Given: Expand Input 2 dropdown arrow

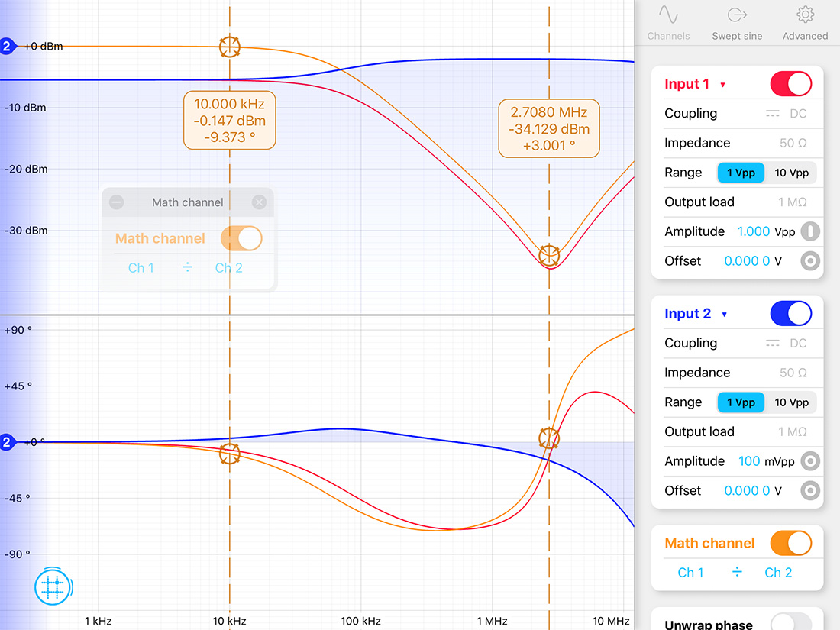Looking at the screenshot, I should [x=724, y=315].
